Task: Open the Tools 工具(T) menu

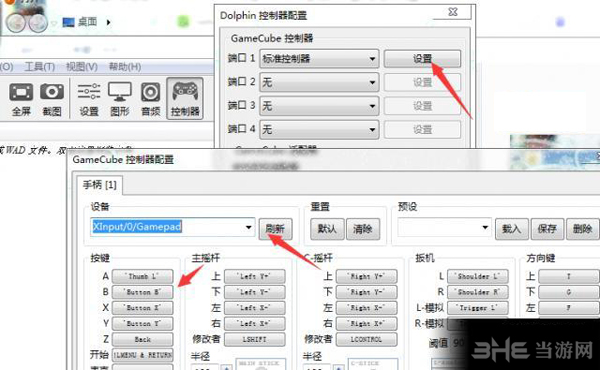Action: pos(39,67)
